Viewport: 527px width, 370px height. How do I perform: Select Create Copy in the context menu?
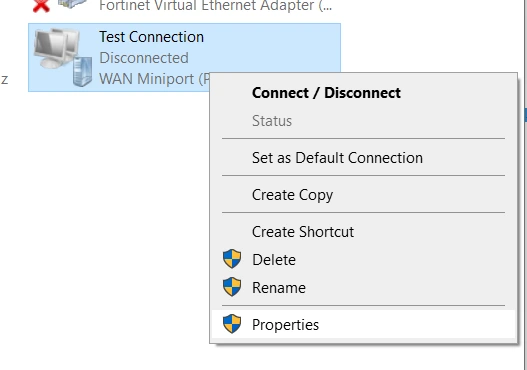[x=363, y=195]
